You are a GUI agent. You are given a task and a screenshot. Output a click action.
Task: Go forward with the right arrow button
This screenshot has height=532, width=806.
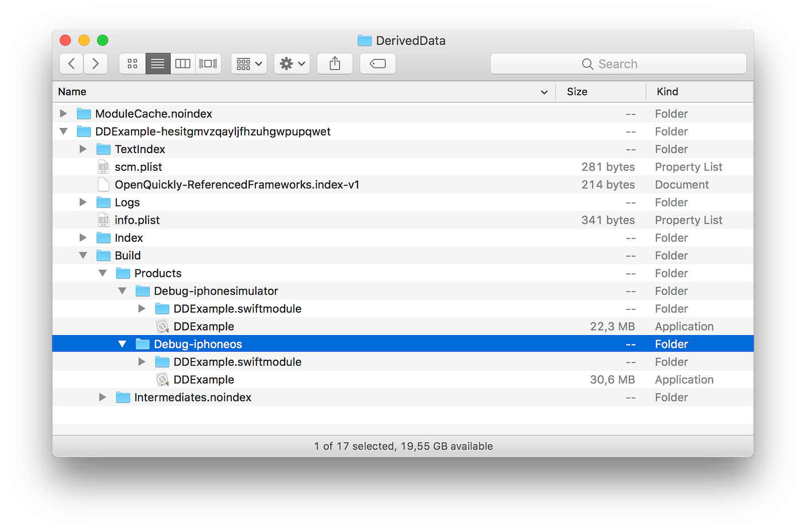click(x=95, y=63)
